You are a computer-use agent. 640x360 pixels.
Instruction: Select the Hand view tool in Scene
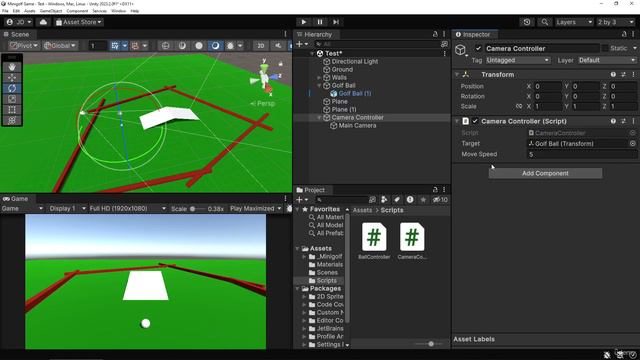(12, 67)
